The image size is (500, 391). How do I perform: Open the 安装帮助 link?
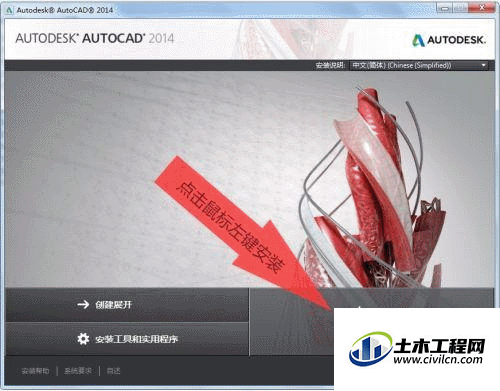tap(35, 371)
